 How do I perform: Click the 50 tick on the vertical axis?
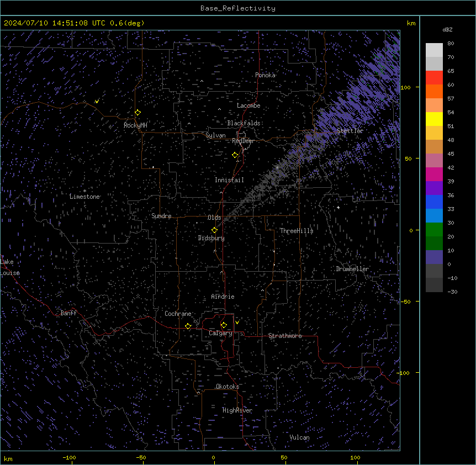tap(408, 158)
